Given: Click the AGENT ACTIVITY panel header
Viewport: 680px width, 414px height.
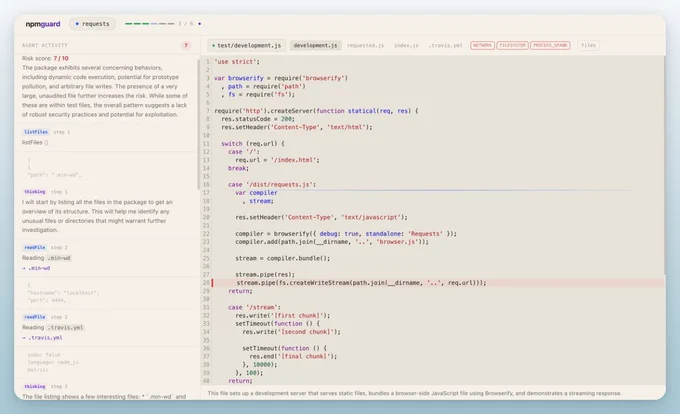Looking at the screenshot, I should 45,45.
